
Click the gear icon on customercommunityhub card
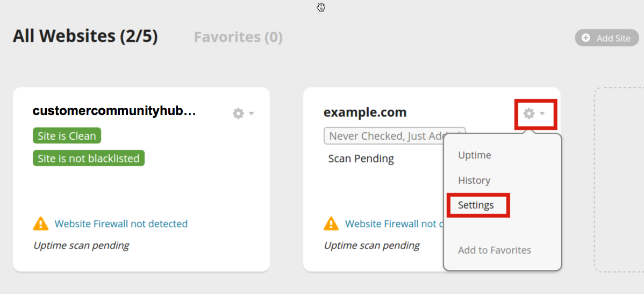pos(238,113)
